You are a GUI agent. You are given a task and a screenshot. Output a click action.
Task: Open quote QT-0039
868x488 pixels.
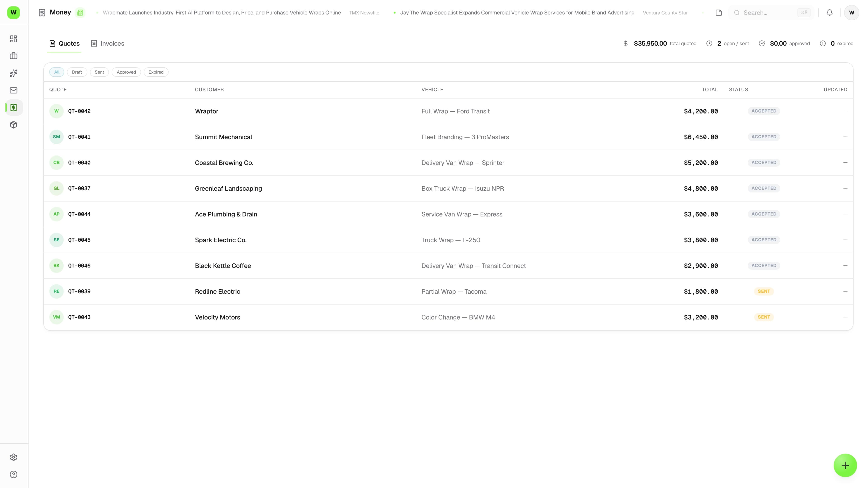click(79, 291)
